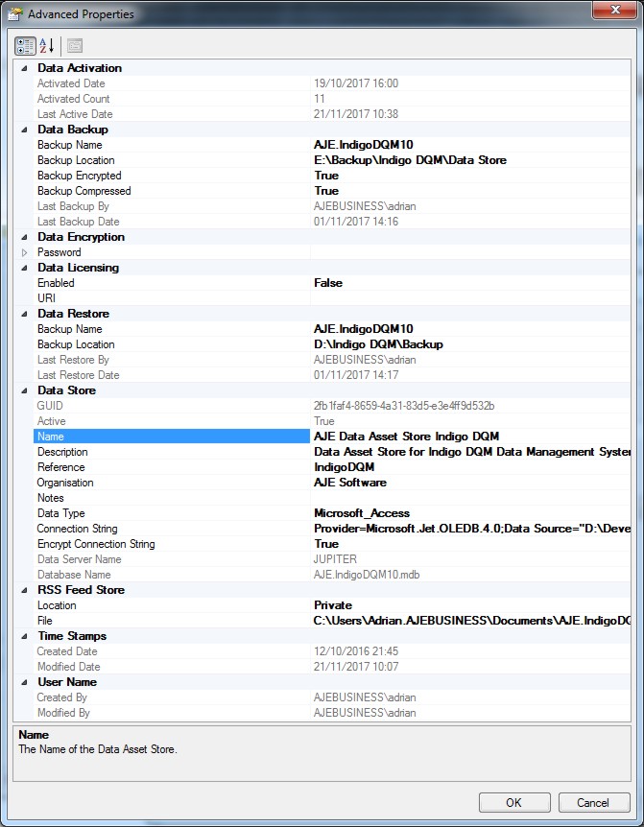Collapse the RSS Feed Store group
This screenshot has height=827, width=644.
(x=24, y=590)
